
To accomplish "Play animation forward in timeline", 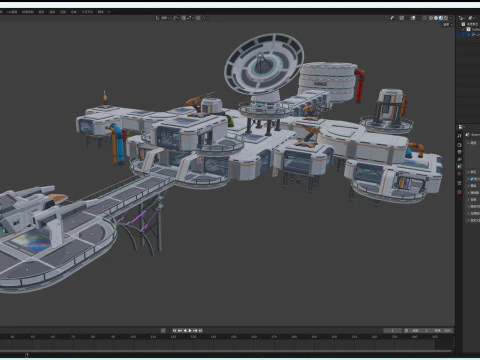I will click(190, 330).
